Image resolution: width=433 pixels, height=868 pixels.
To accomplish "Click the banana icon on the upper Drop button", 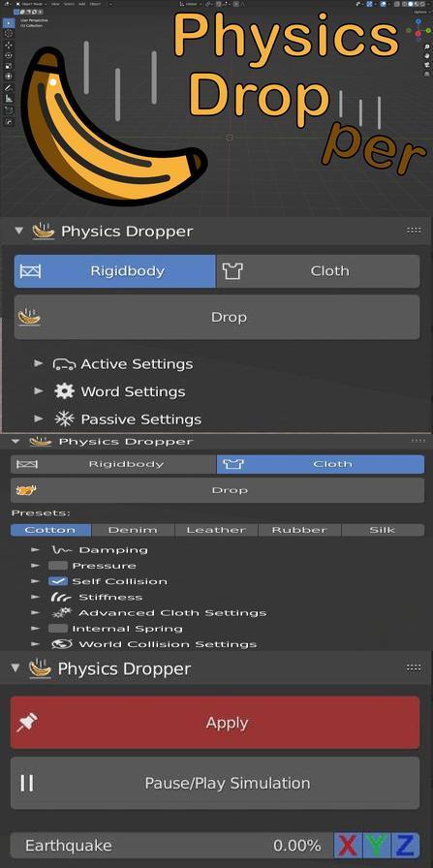I will point(30,317).
